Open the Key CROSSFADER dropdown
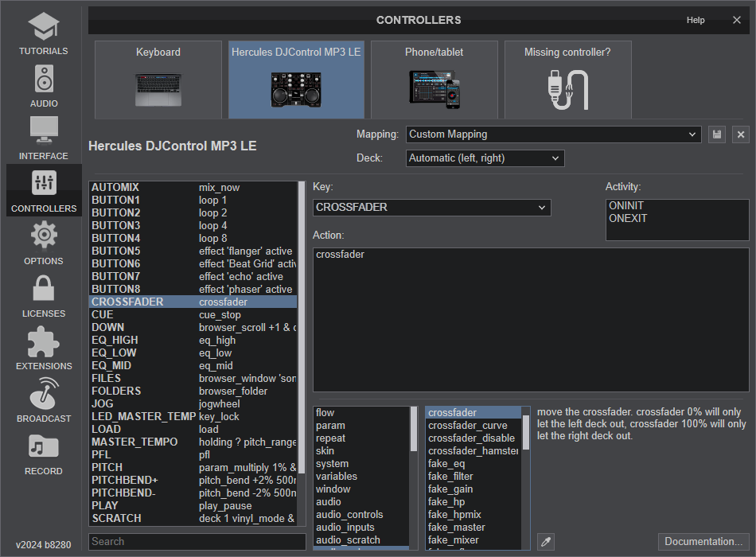Image resolution: width=756 pixels, height=557 pixels. click(431, 208)
